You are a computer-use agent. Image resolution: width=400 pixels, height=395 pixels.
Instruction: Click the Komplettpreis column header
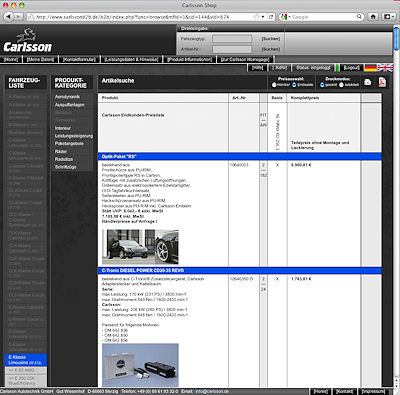(x=305, y=98)
